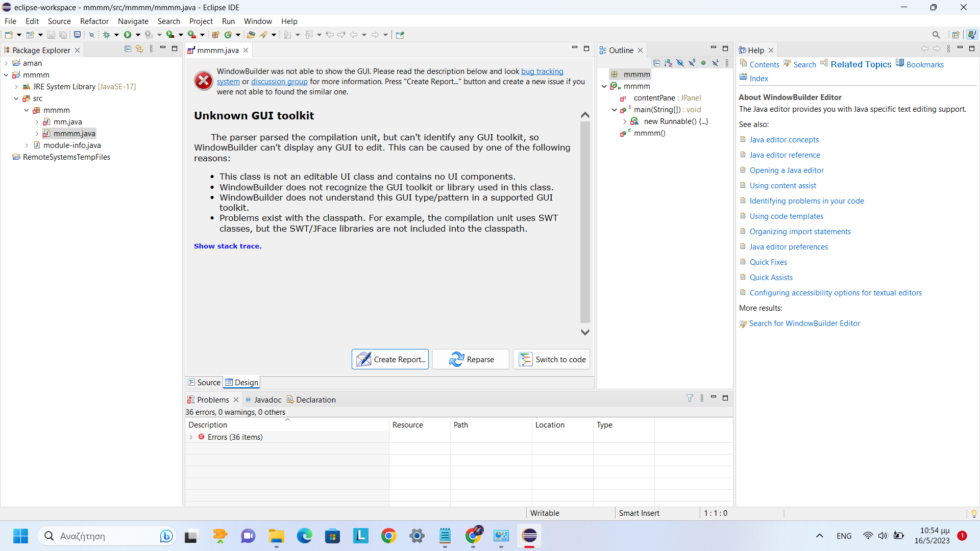Open Package Explorer view menu (three dots)

(151, 49)
